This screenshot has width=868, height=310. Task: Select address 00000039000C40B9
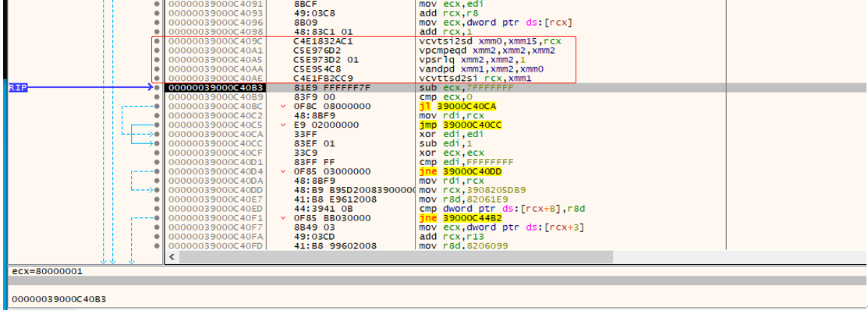pos(216,97)
